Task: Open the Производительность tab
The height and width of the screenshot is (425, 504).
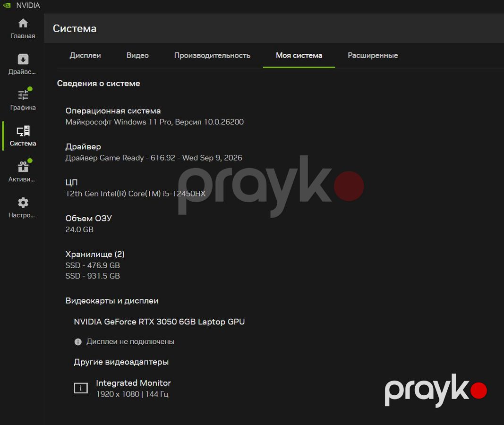Action: (x=212, y=56)
